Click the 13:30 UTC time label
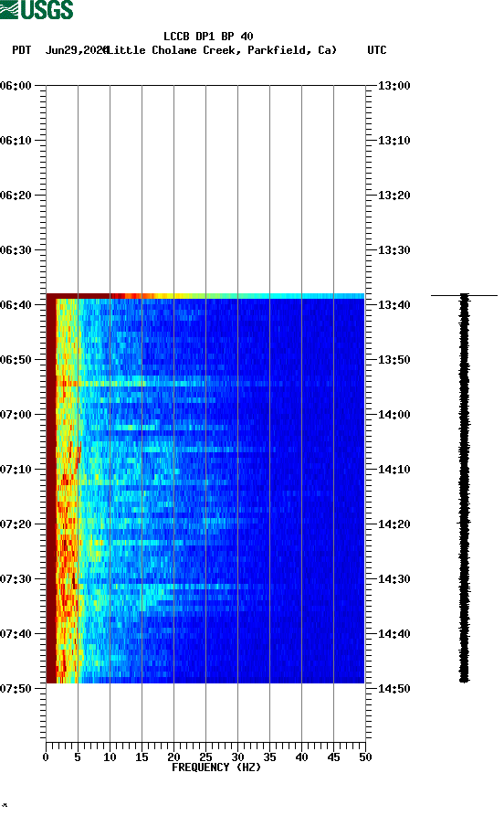 click(x=394, y=250)
